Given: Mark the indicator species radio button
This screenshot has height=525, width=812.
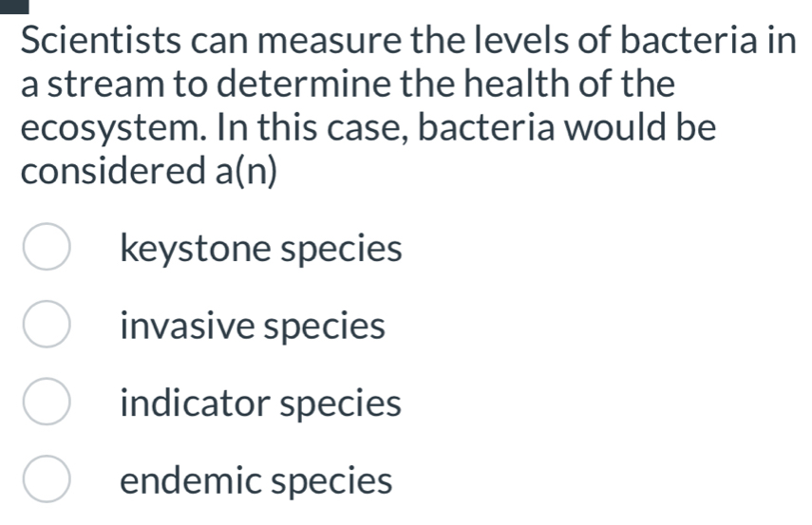Looking at the screenshot, I should pos(46,403).
